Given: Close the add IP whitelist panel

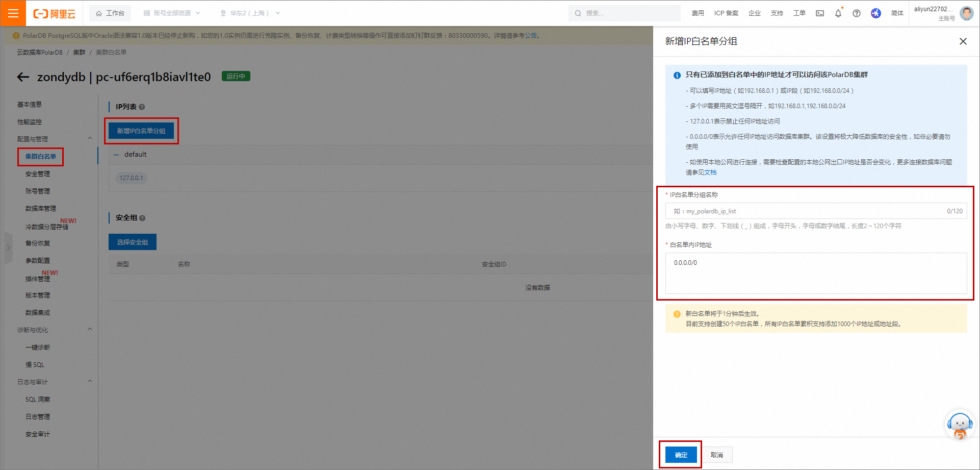Looking at the screenshot, I should [963, 41].
